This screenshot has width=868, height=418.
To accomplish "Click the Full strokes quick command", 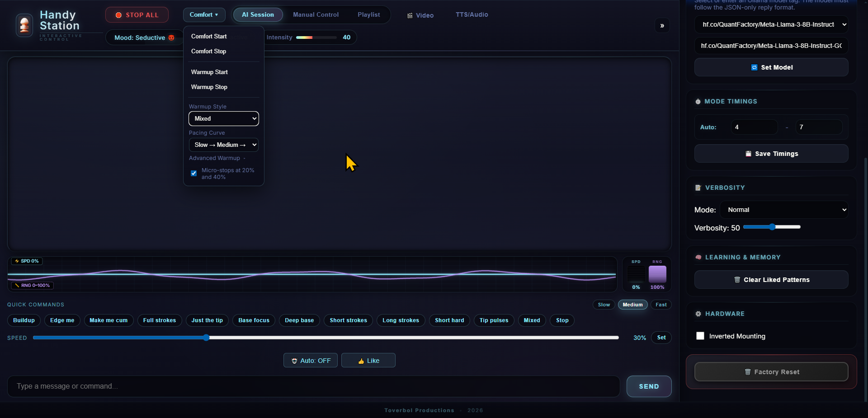I will tap(160, 320).
